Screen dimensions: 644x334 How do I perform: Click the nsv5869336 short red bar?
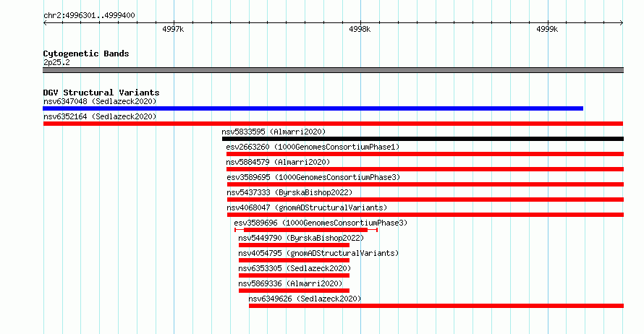click(294, 291)
